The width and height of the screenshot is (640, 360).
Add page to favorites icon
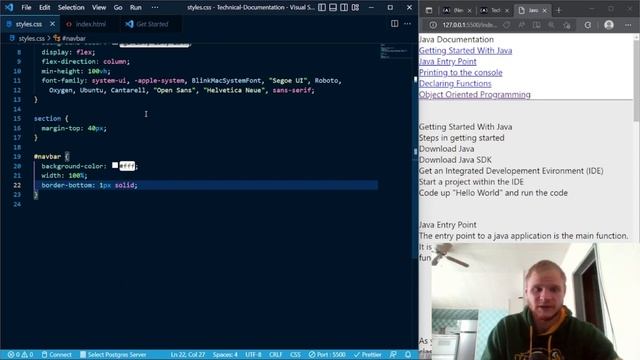click(x=567, y=25)
